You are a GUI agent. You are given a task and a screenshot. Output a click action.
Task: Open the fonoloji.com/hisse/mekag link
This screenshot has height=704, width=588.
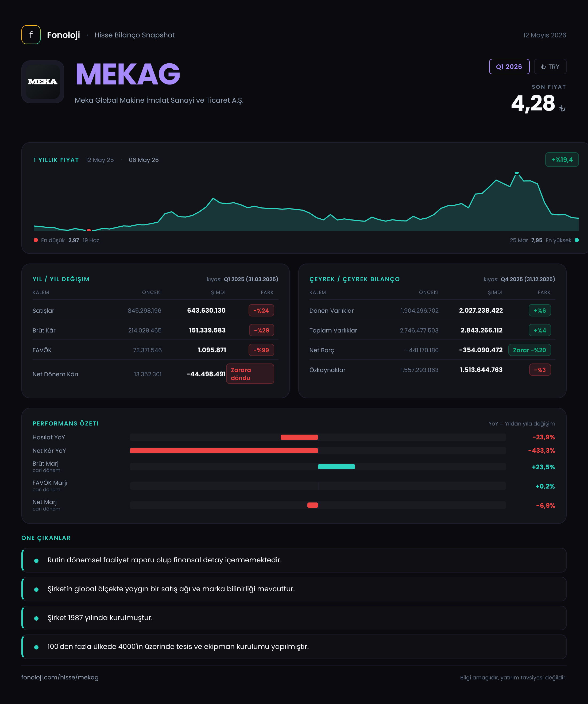point(60,677)
